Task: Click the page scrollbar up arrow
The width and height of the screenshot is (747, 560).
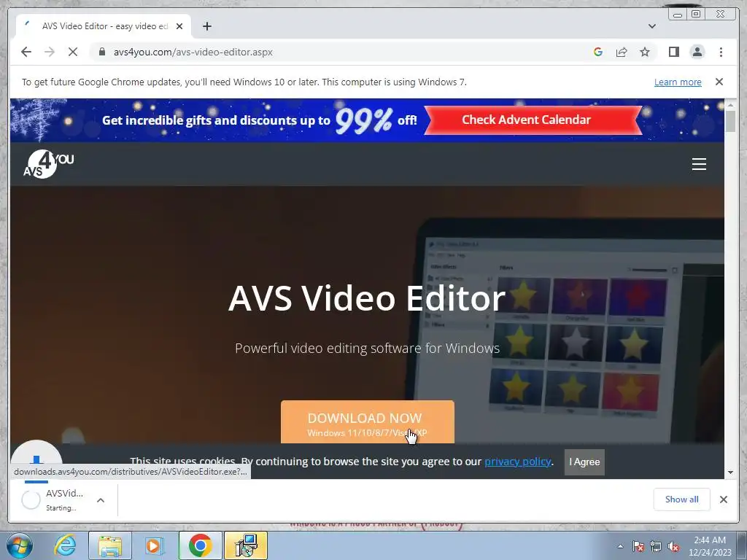Action: (x=731, y=104)
